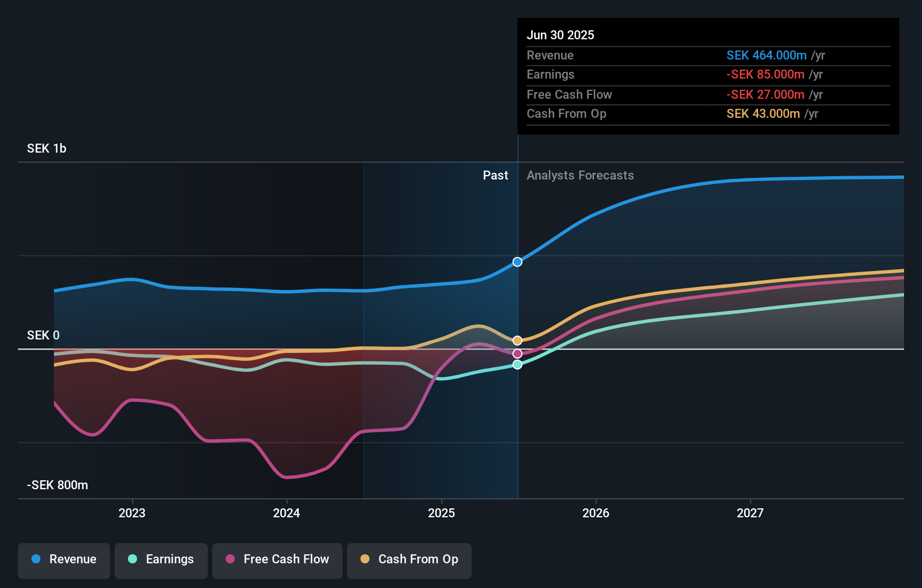
Task: Click the blue Revenue legend dot
Action: pyautogui.click(x=36, y=559)
